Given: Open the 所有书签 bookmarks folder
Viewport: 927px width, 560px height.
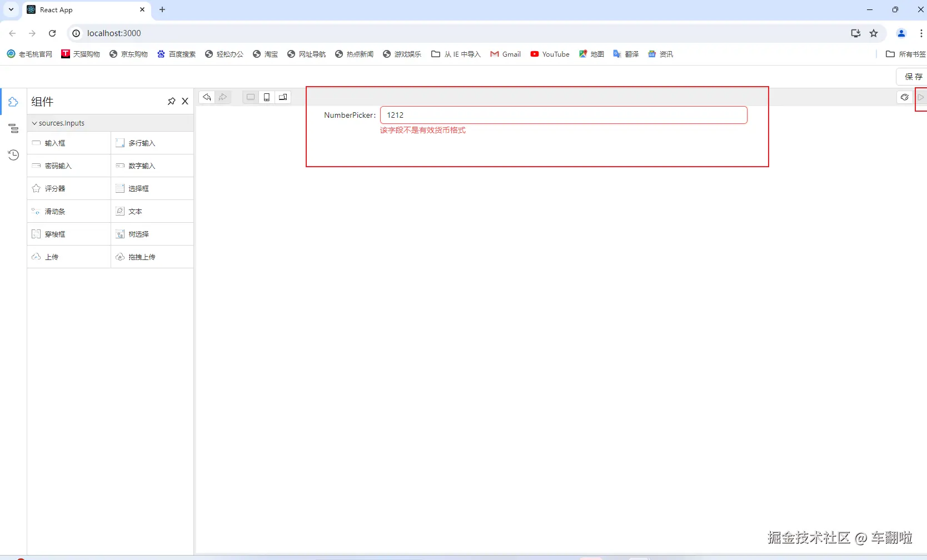Looking at the screenshot, I should click(905, 54).
